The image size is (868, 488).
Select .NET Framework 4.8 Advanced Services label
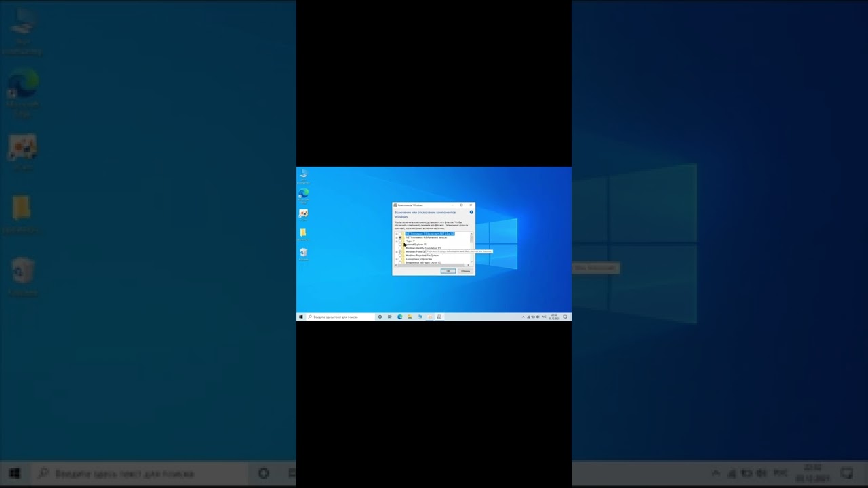point(426,237)
